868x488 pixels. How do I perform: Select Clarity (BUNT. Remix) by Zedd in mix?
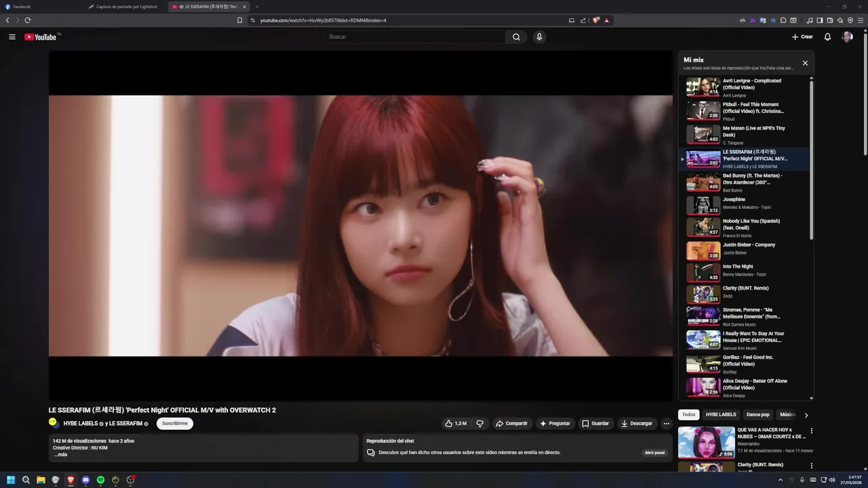point(744,293)
